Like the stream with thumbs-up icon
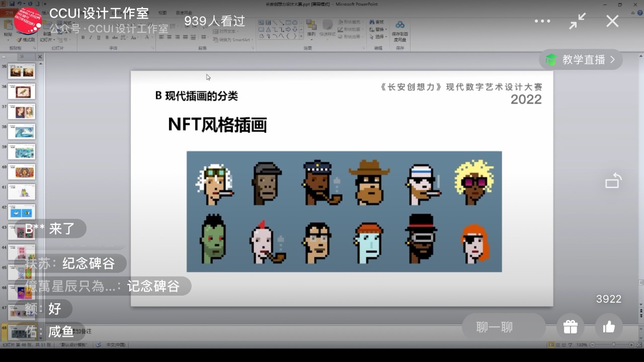 609,327
